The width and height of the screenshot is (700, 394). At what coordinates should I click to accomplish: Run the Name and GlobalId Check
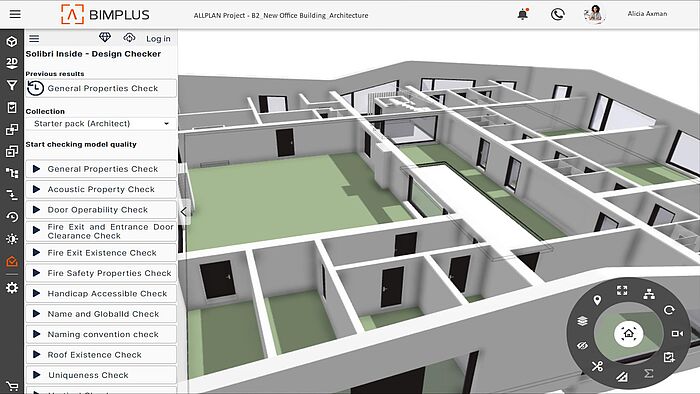[101, 314]
